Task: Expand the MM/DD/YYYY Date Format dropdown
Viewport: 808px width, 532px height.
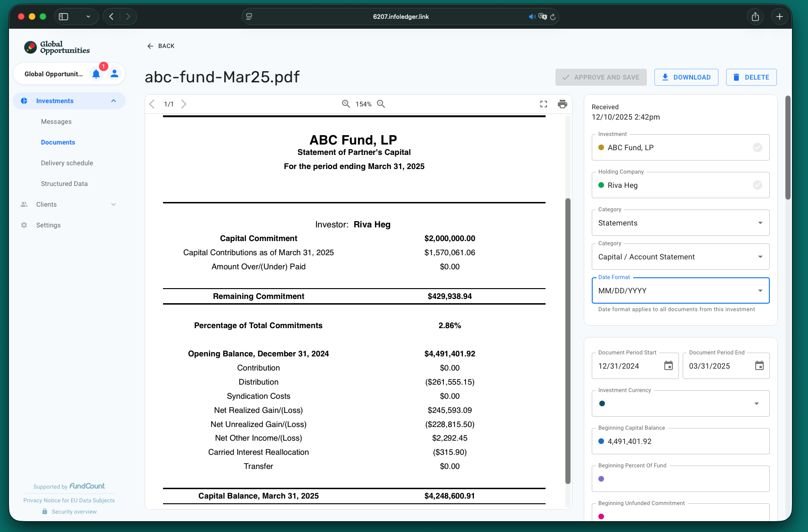Action: coord(680,291)
